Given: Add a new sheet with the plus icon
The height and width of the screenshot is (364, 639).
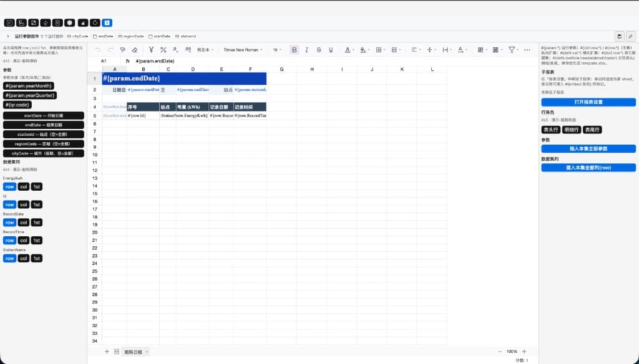Looking at the screenshot, I should pos(107,352).
